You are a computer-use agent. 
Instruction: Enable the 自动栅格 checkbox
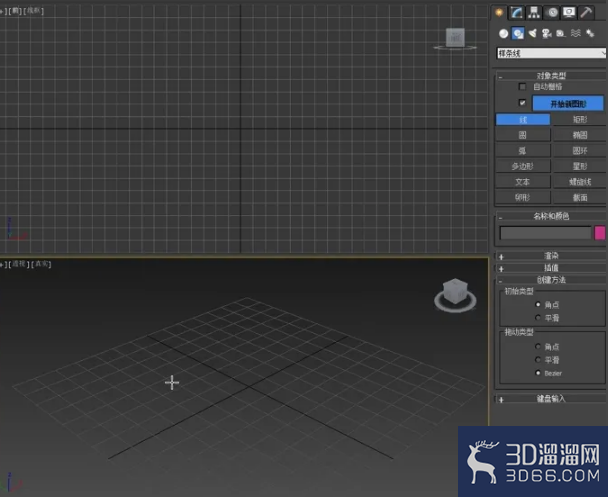click(522, 86)
